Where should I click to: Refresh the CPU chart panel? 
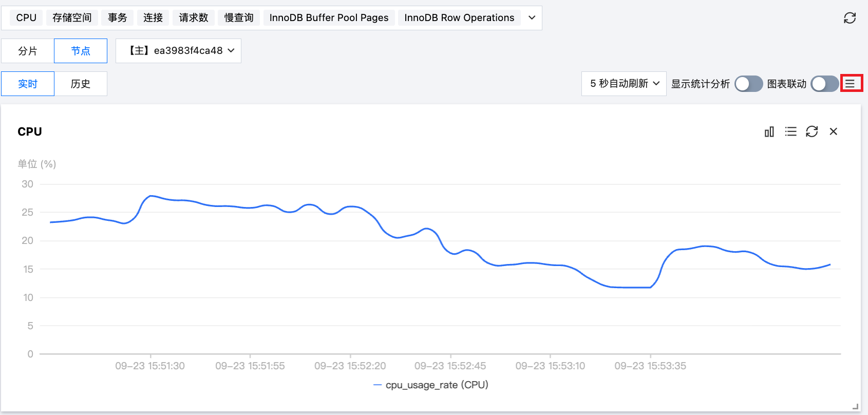click(812, 132)
